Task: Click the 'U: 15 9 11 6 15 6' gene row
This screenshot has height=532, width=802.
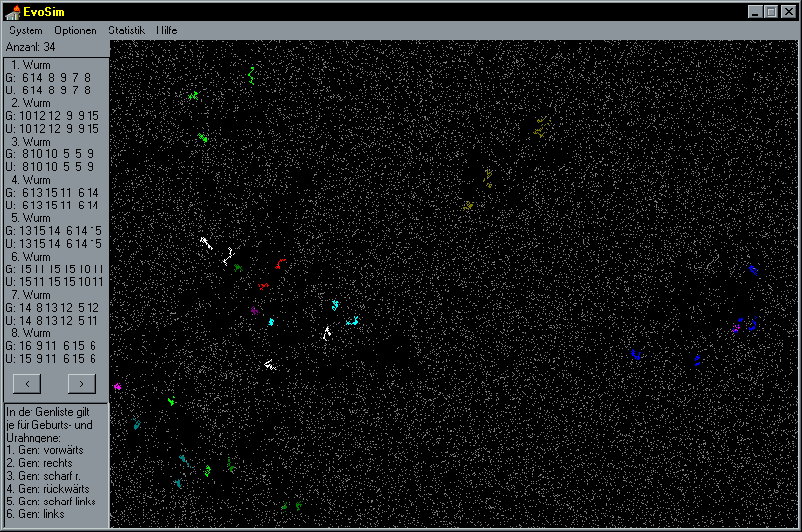Action: tap(50, 359)
